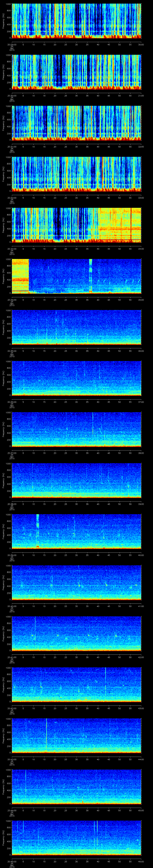The width and height of the screenshot is (153, 868).
Task: Open the spectrogram panel starting at 20:40:00
Action: [x=77, y=583]
